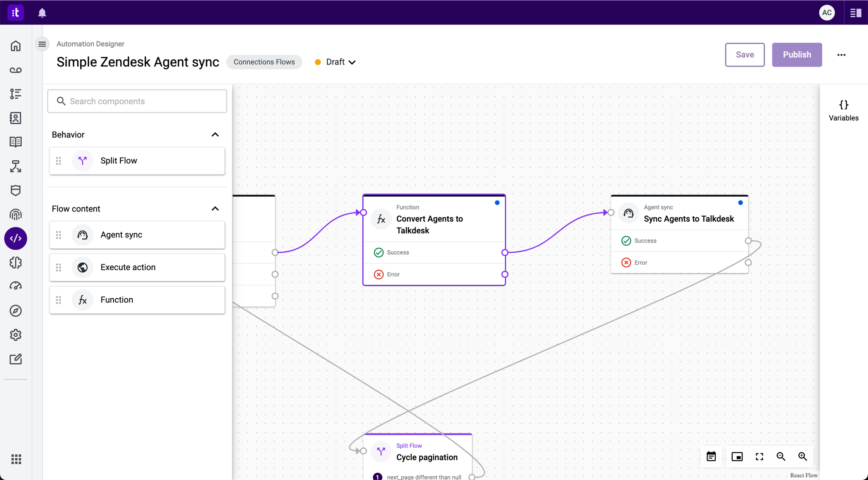The image size is (868, 480).
Task: Open the apps grid icon at sidebar bottom
Action: [16, 459]
